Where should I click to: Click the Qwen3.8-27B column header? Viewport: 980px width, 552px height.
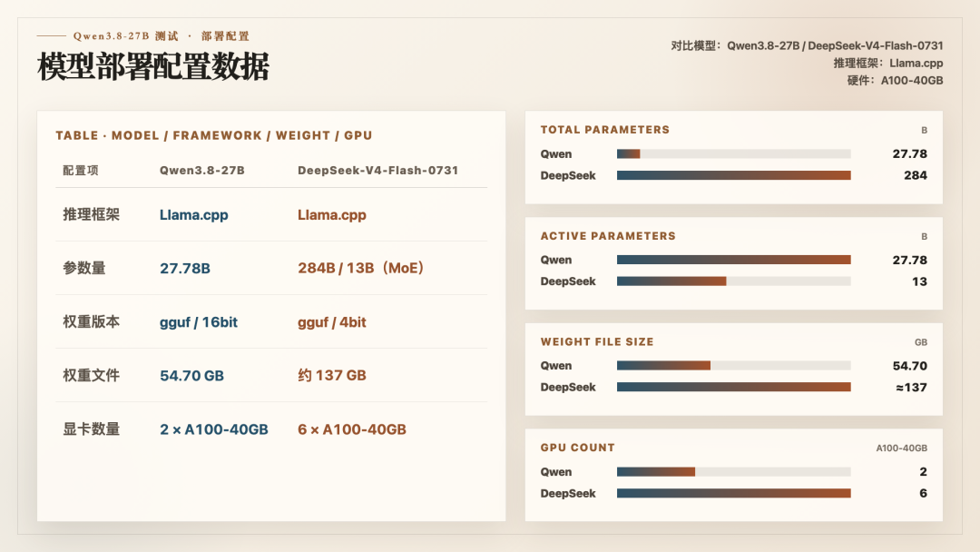point(201,171)
